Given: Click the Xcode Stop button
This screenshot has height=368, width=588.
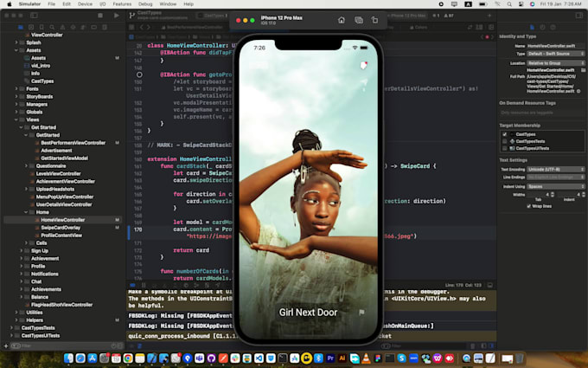Looking at the screenshot, I should pyautogui.click(x=100, y=16).
